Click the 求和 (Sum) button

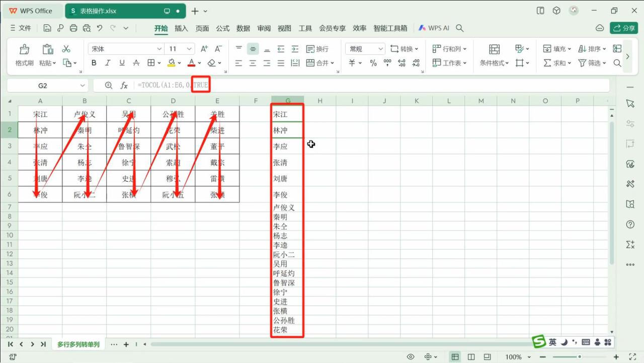[557, 63]
